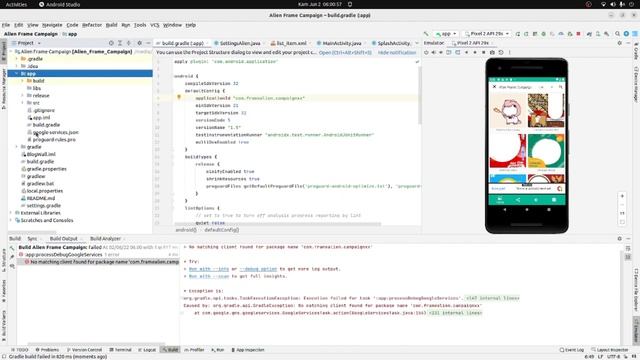Click the Select Opened File target icon
640x360 pixels.
(111, 43)
